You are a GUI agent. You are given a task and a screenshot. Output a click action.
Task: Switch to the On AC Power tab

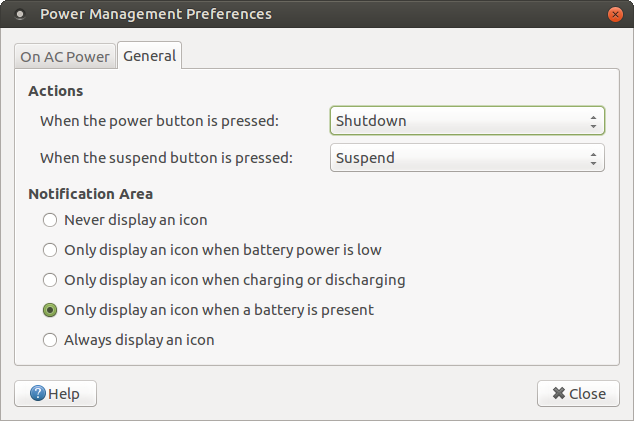65,56
